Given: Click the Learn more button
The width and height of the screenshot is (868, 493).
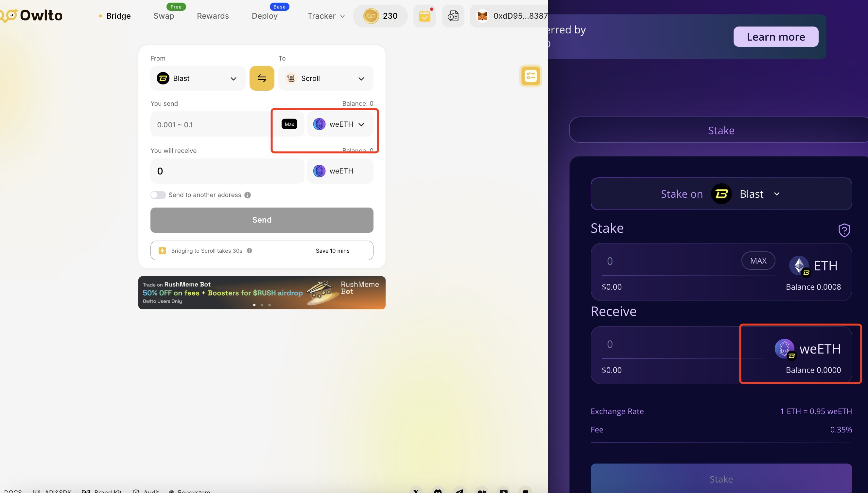Looking at the screenshot, I should 775,37.
